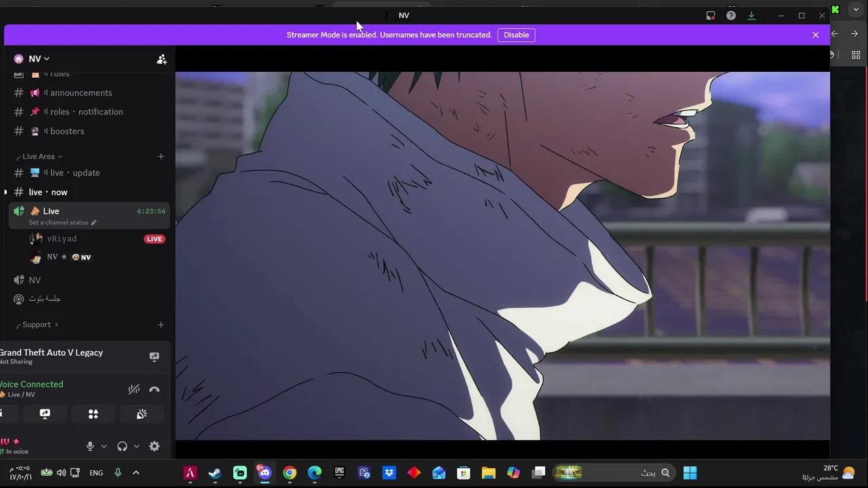868x488 pixels.
Task: Switch to Discord on taskbar
Action: (x=264, y=473)
